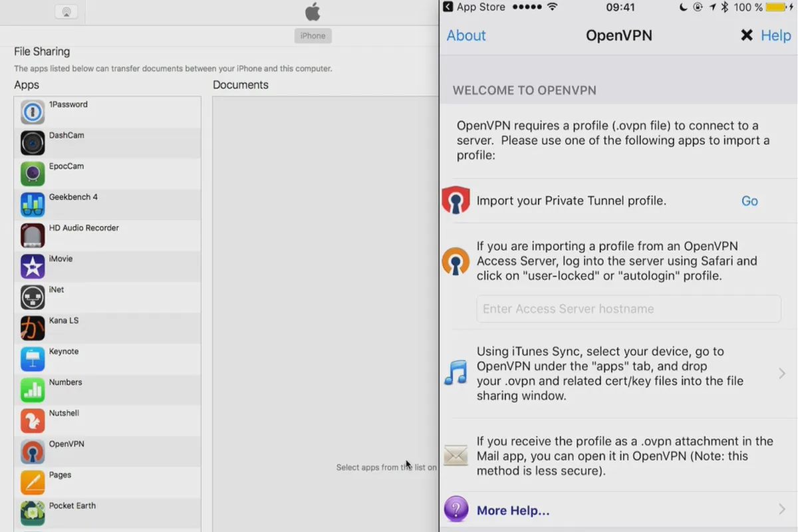Tap the red Private Tunnel shield icon
The width and height of the screenshot is (798, 532).
(456, 200)
